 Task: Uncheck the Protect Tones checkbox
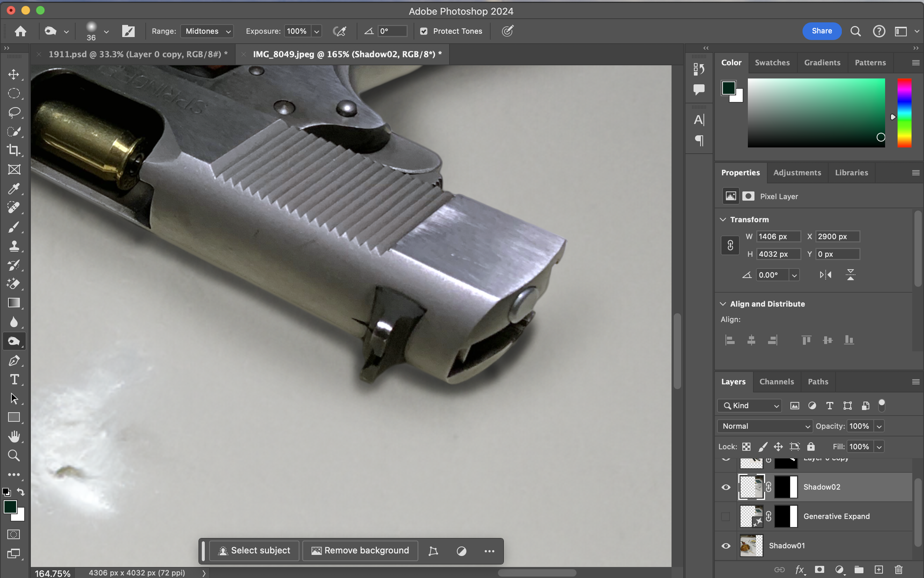point(424,31)
